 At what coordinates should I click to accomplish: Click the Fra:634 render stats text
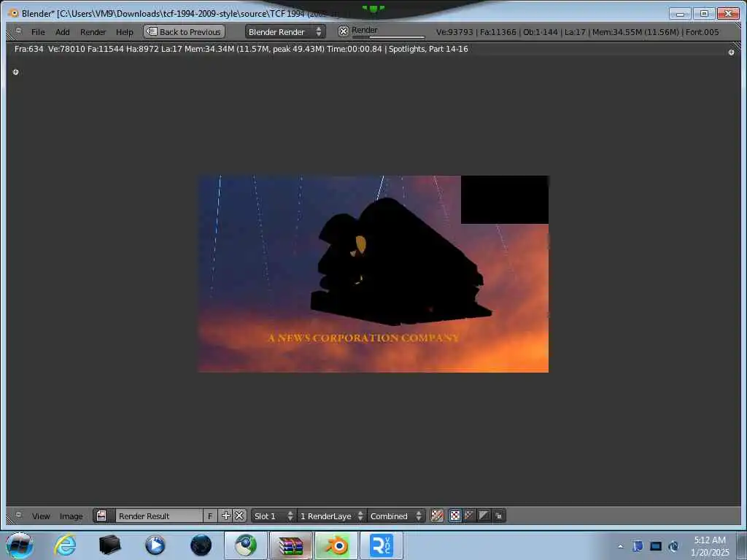pos(28,49)
